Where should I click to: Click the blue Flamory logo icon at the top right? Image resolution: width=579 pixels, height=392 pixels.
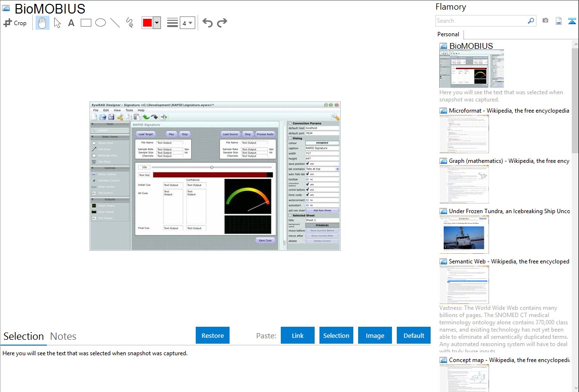(572, 21)
